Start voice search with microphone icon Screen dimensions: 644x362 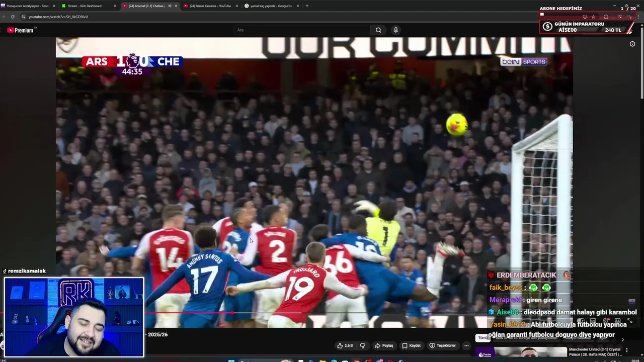coord(396,30)
